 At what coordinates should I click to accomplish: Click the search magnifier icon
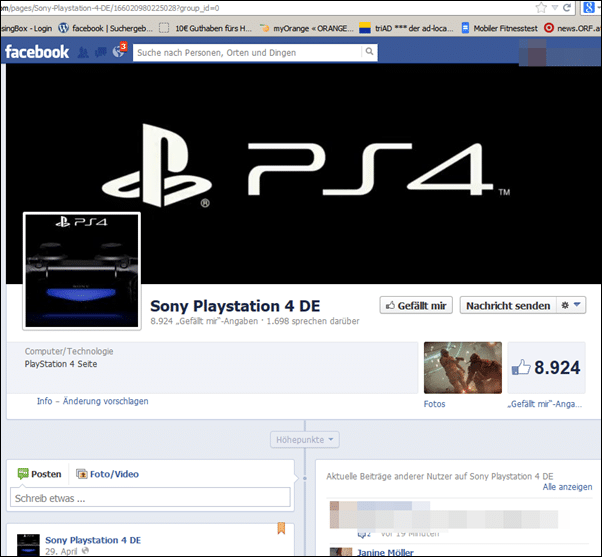click(369, 51)
